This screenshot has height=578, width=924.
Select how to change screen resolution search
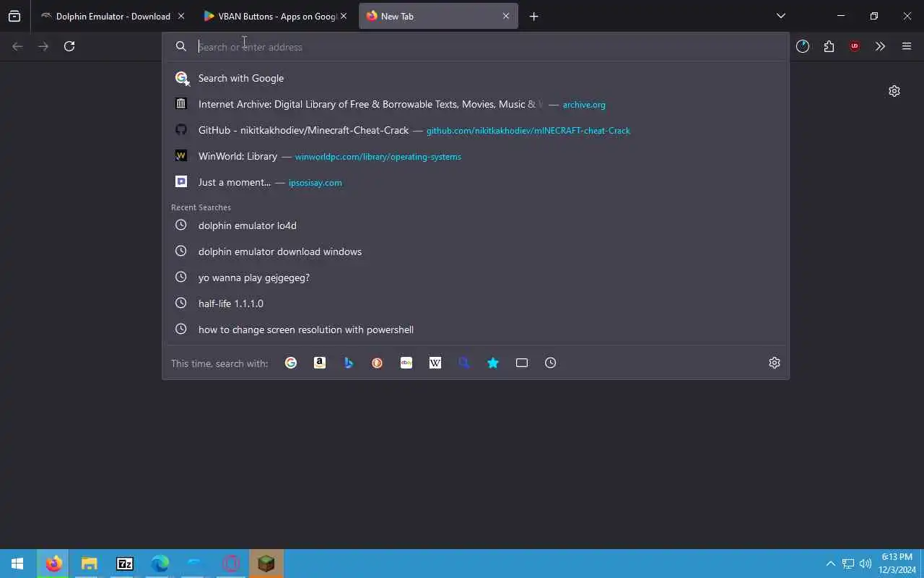476,329
